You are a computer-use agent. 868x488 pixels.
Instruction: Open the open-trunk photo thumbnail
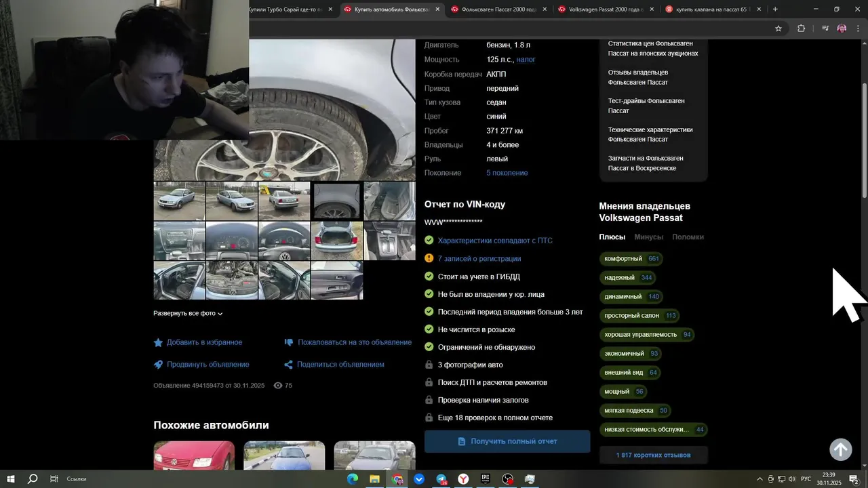(x=337, y=241)
